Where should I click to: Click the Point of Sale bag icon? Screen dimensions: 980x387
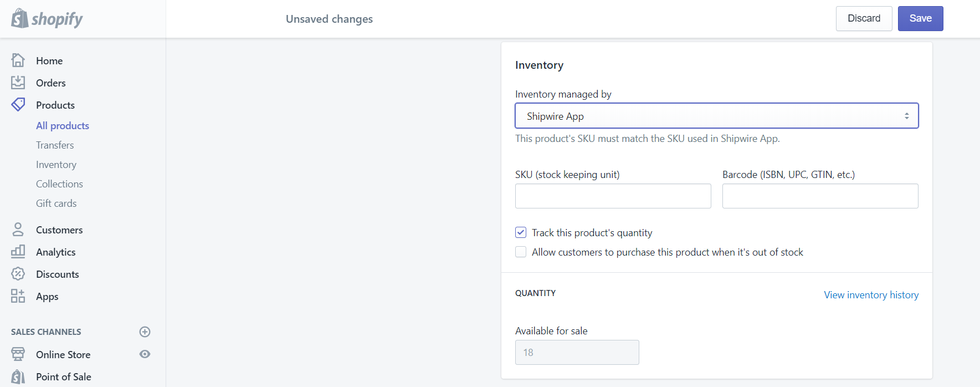(18, 376)
